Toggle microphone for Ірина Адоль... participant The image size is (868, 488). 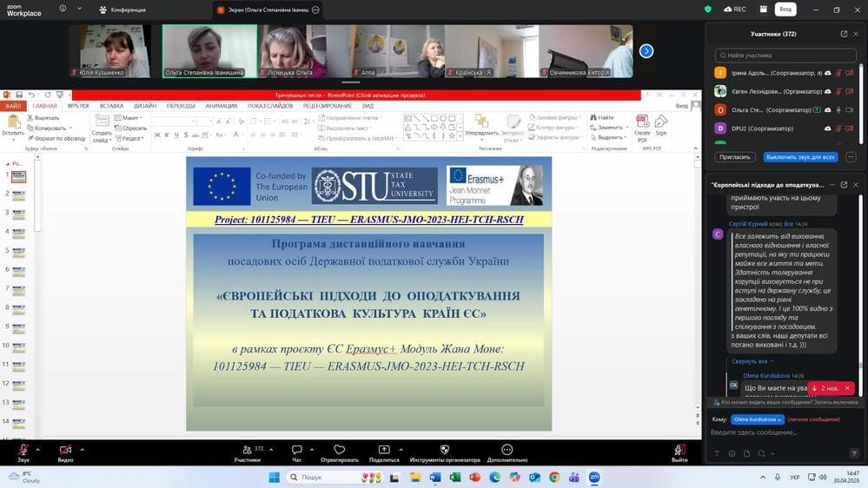point(838,73)
